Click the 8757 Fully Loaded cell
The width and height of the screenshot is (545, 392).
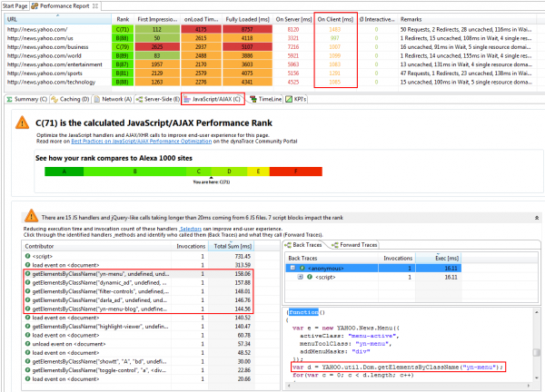point(247,30)
